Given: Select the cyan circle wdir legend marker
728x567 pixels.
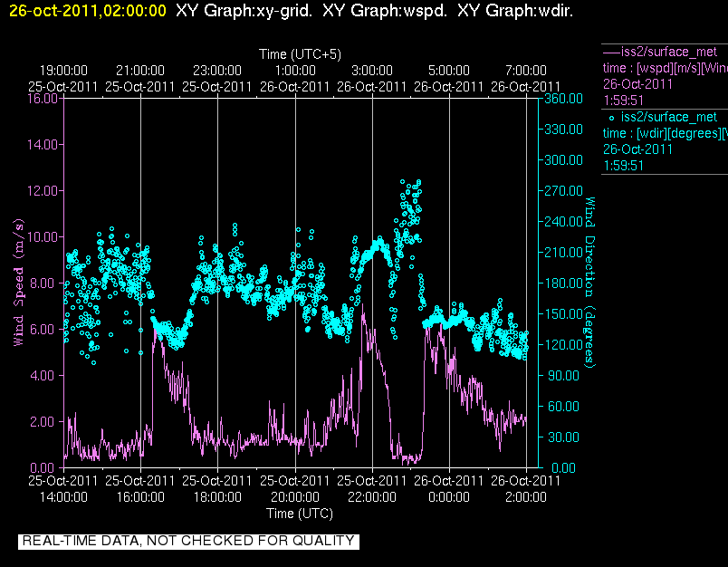Looking at the screenshot, I should [611, 118].
